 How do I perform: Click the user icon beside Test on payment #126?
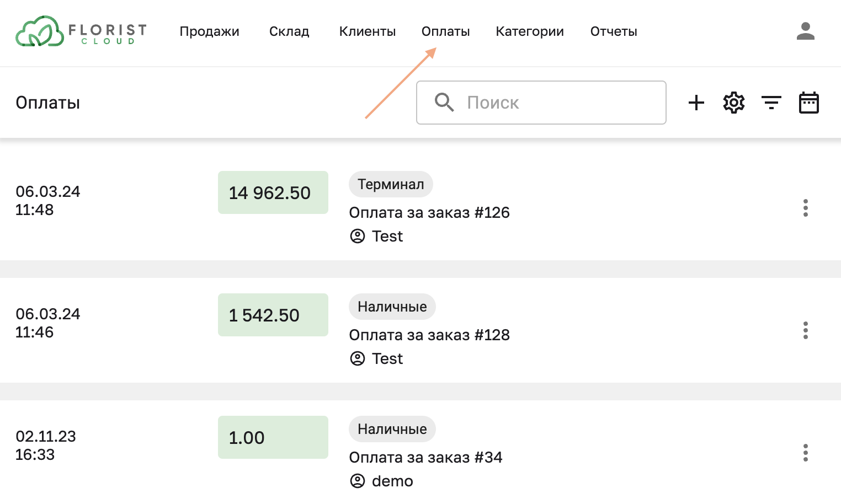click(x=358, y=236)
